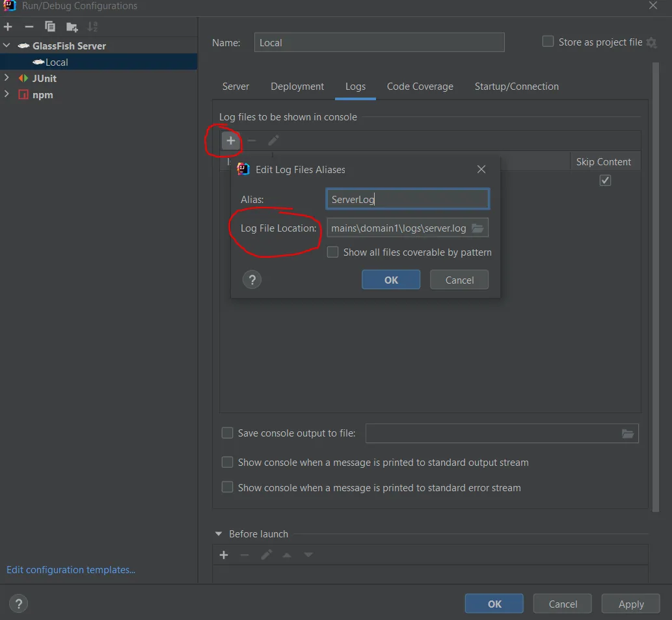Edit log file entry with pencil icon
This screenshot has height=620, width=672.
pyautogui.click(x=273, y=141)
